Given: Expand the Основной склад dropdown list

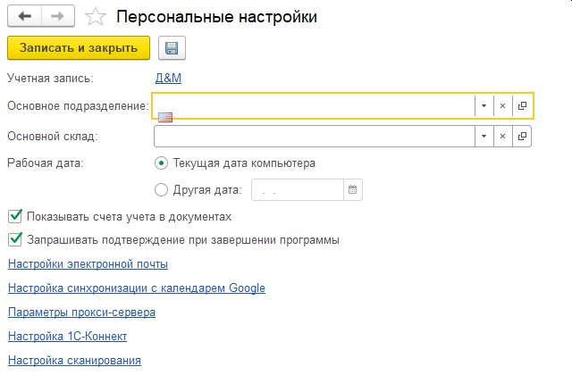Looking at the screenshot, I should pyautogui.click(x=484, y=137).
